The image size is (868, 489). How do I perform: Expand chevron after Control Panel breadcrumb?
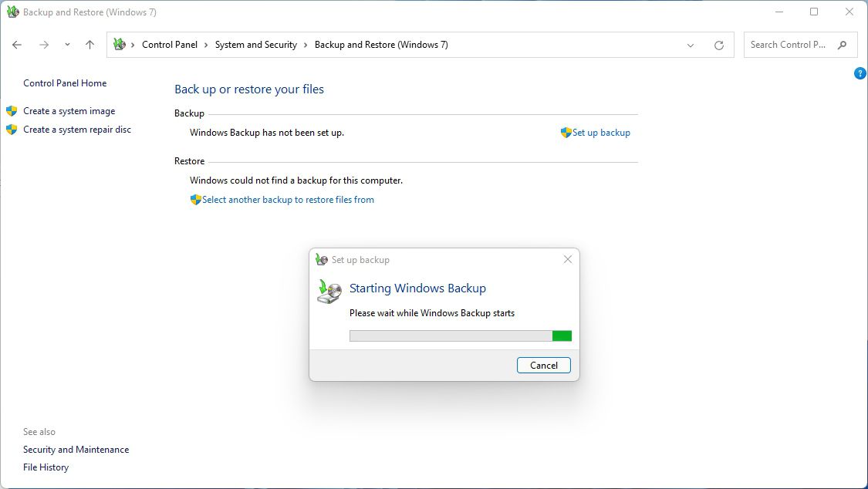click(x=206, y=45)
